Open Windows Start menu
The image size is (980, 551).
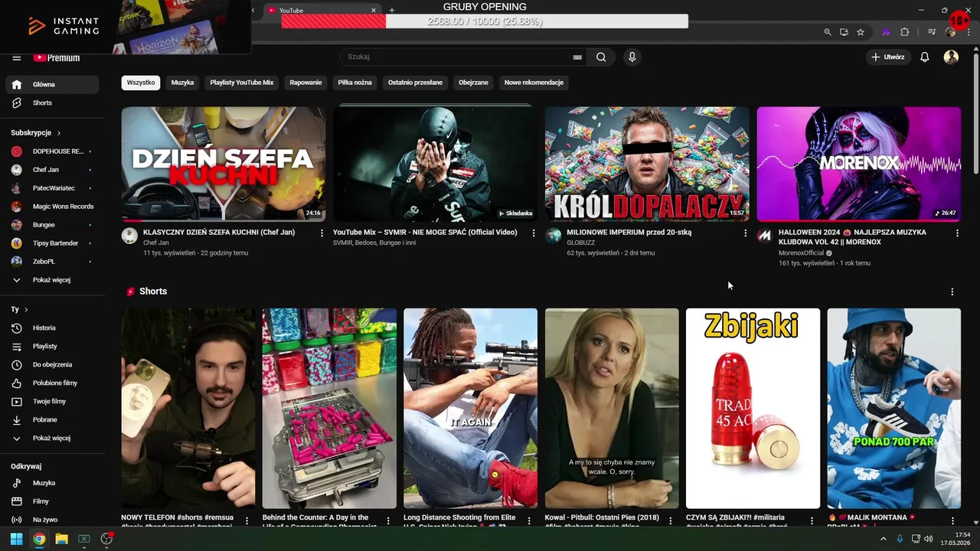click(x=16, y=539)
